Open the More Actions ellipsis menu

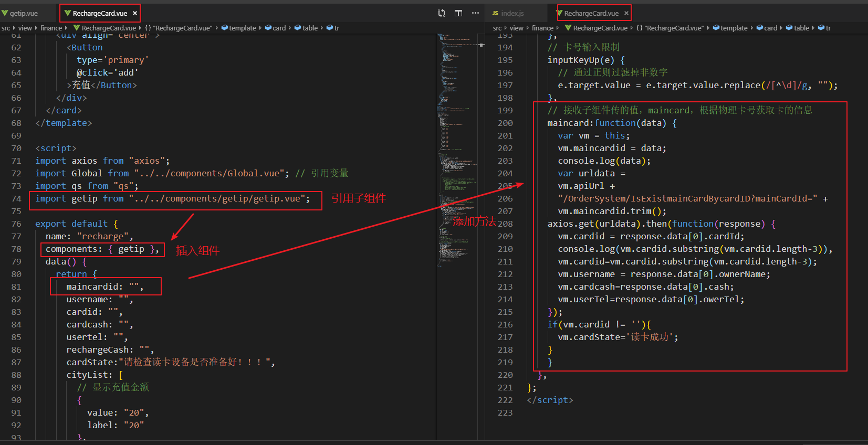475,13
